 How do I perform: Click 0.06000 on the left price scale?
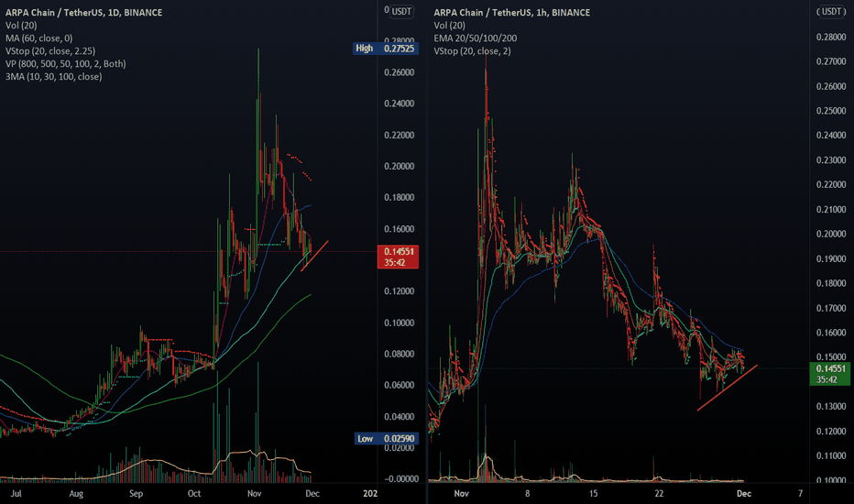[400, 385]
